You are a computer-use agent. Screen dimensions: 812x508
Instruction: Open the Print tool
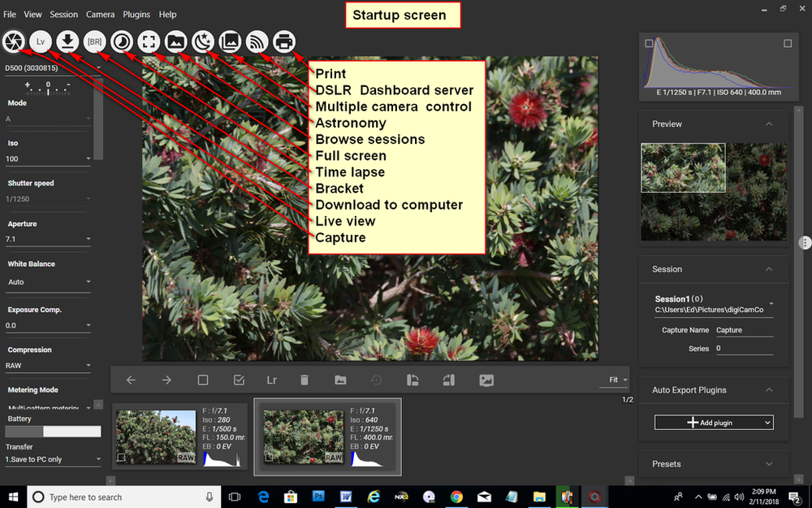[283, 41]
